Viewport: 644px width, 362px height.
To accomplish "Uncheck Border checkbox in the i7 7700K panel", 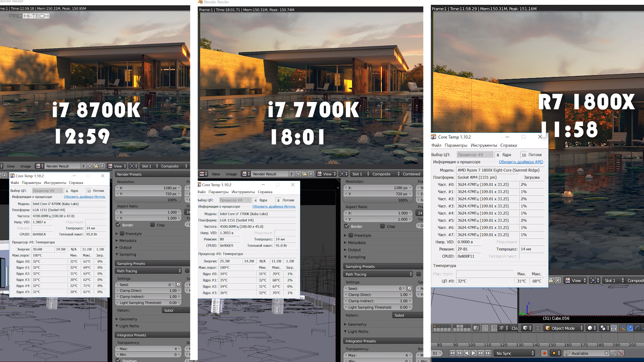I will coord(347,226).
